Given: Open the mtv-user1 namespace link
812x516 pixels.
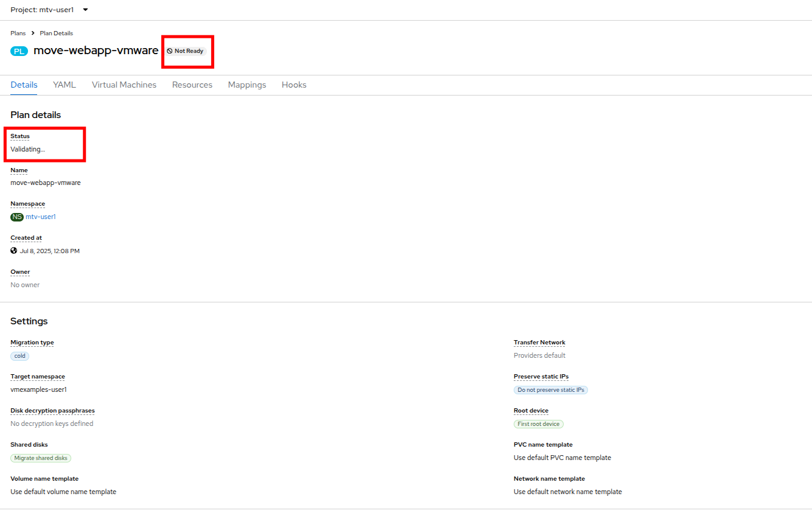Looking at the screenshot, I should pos(41,217).
